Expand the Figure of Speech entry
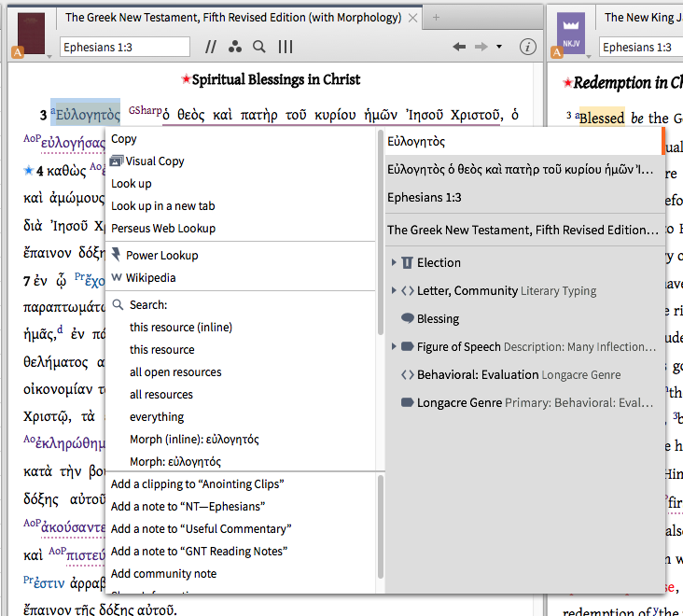This screenshot has width=683, height=616. click(x=394, y=347)
